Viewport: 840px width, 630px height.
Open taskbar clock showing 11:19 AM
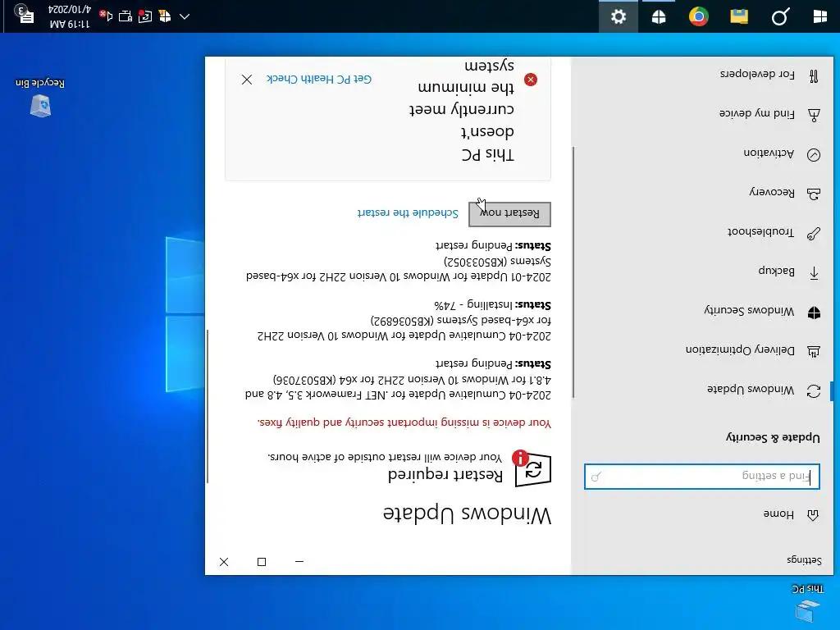pyautogui.click(x=70, y=16)
